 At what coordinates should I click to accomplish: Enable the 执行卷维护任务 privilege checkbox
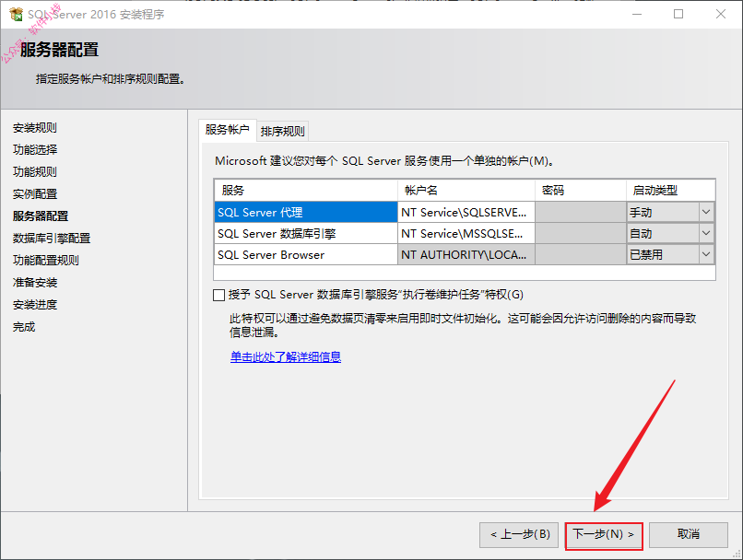[218, 296]
